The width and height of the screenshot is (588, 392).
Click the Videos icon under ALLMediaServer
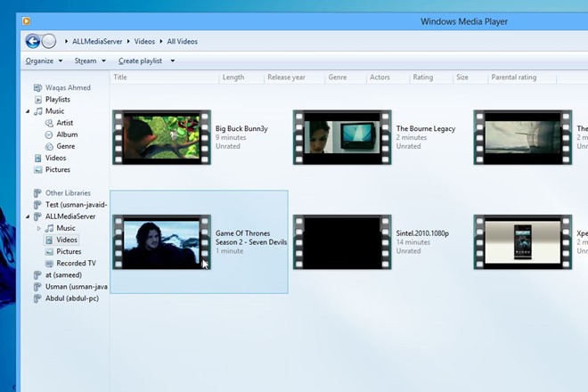(x=49, y=240)
